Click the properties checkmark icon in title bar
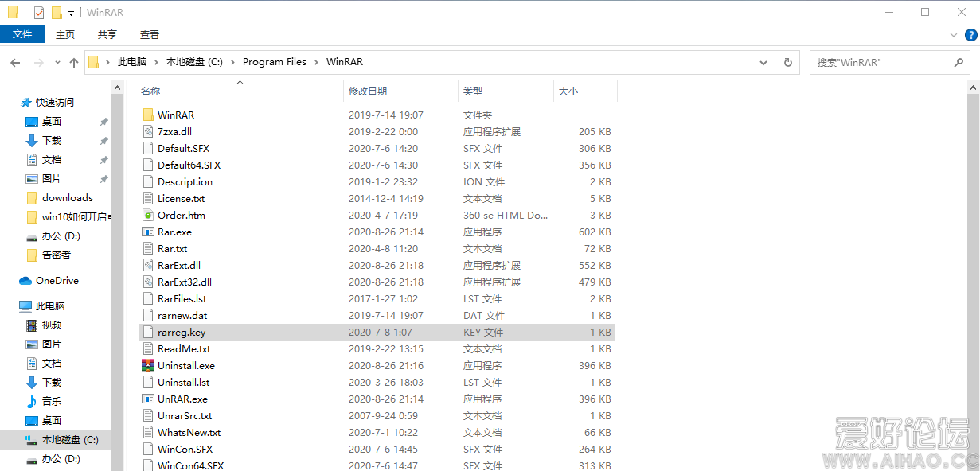This screenshot has width=980, height=471. click(39, 13)
